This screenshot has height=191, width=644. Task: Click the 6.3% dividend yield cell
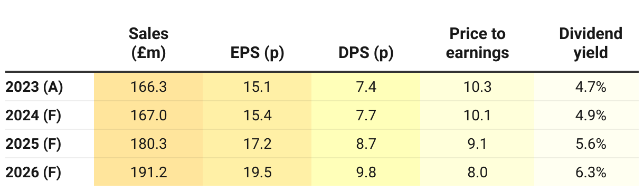pos(589,173)
